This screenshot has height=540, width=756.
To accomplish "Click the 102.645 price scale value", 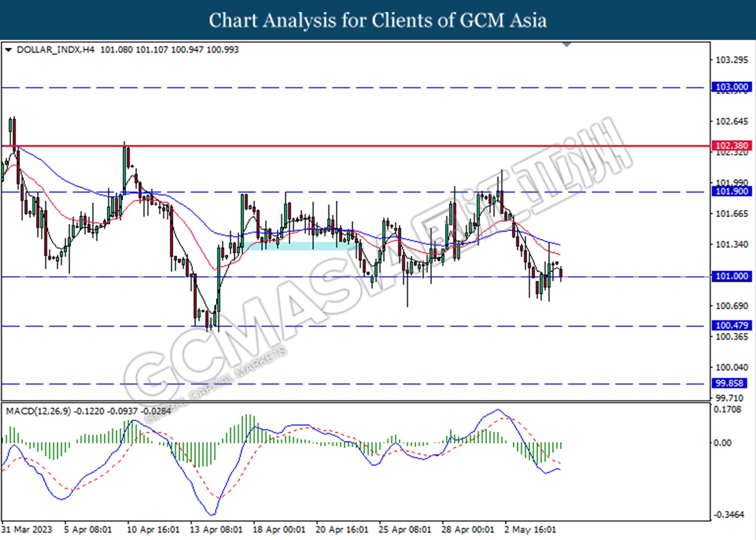I will 732,121.
